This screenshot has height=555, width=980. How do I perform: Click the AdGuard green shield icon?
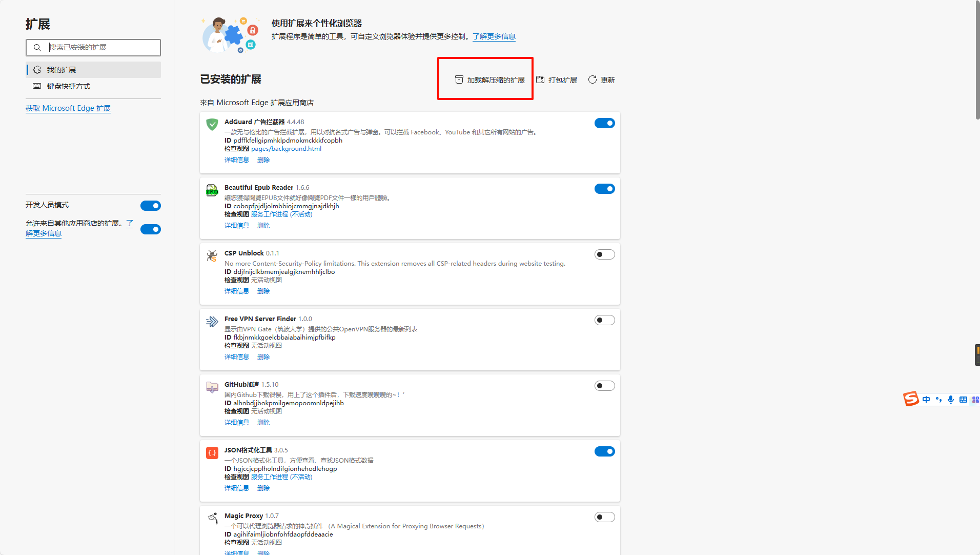[212, 124]
